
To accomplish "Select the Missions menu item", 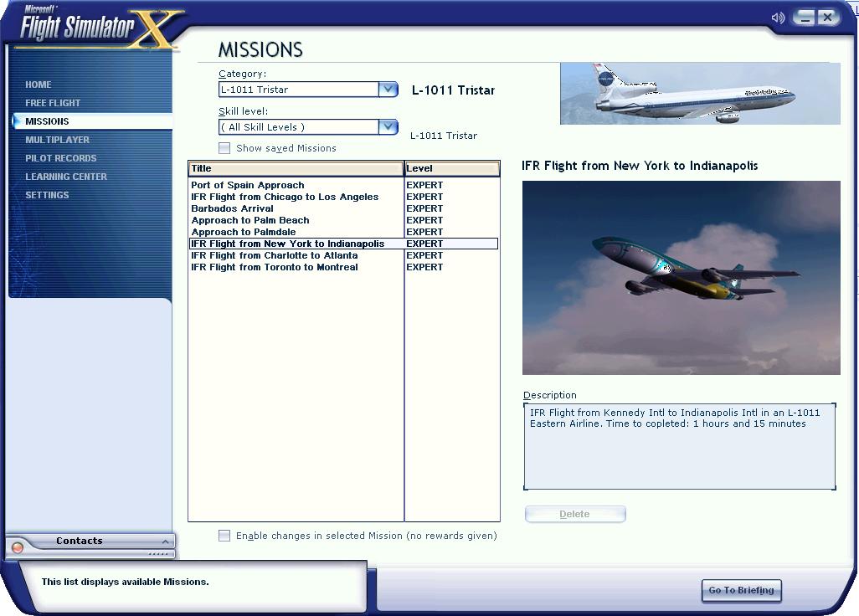I will 47,121.
